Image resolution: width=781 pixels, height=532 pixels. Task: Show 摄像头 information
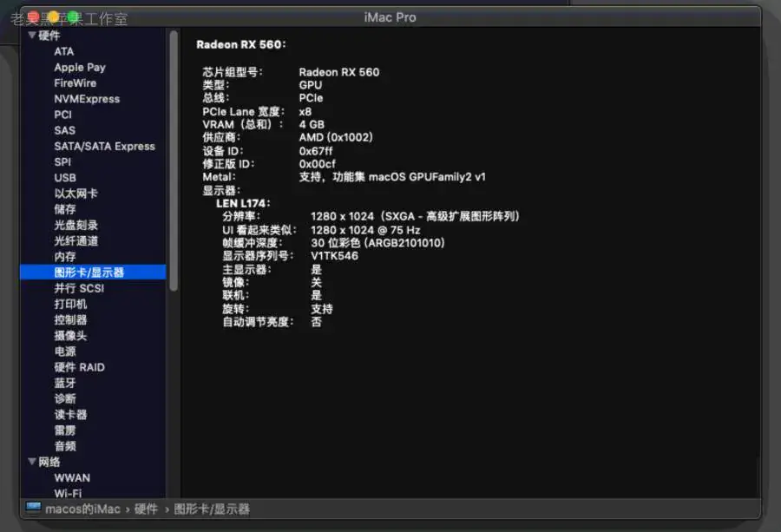click(70, 336)
